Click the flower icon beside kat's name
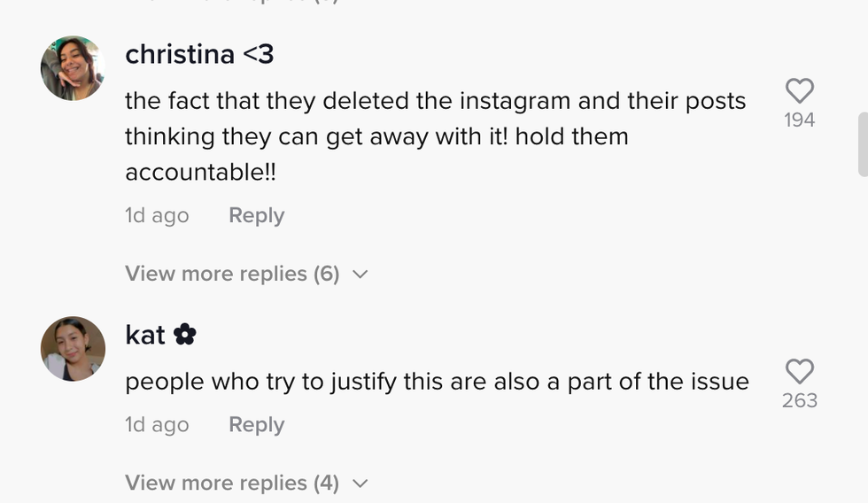Image resolution: width=868 pixels, height=503 pixels. pos(185,335)
